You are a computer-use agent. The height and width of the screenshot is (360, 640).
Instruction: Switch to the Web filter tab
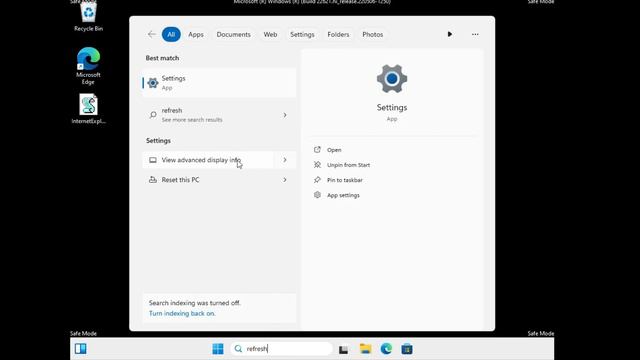(x=270, y=34)
